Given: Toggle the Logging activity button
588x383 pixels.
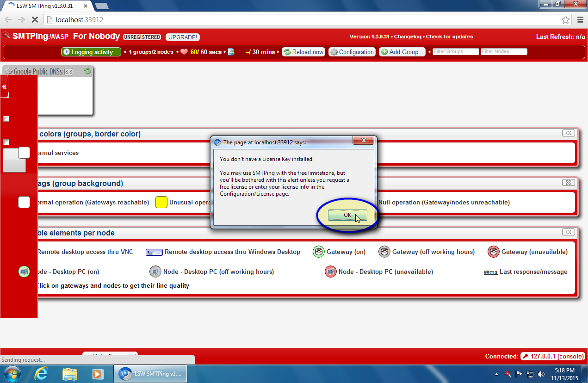Looking at the screenshot, I should [x=91, y=52].
